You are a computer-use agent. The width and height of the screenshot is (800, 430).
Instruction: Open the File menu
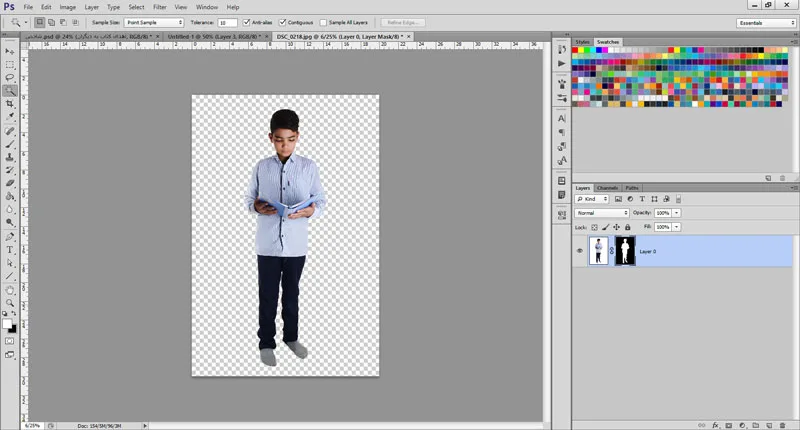pyautogui.click(x=28, y=7)
